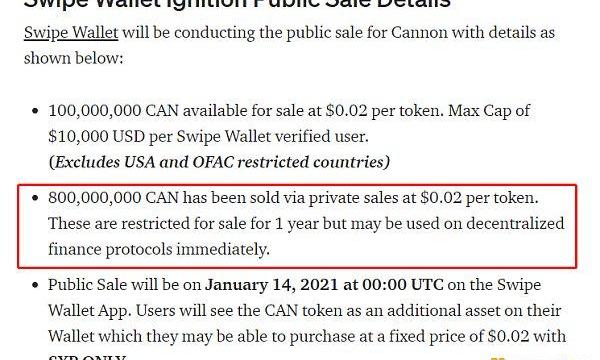This screenshot has height=360, width=600.
Task: Click the first bullet point marker
Action: tap(35, 111)
